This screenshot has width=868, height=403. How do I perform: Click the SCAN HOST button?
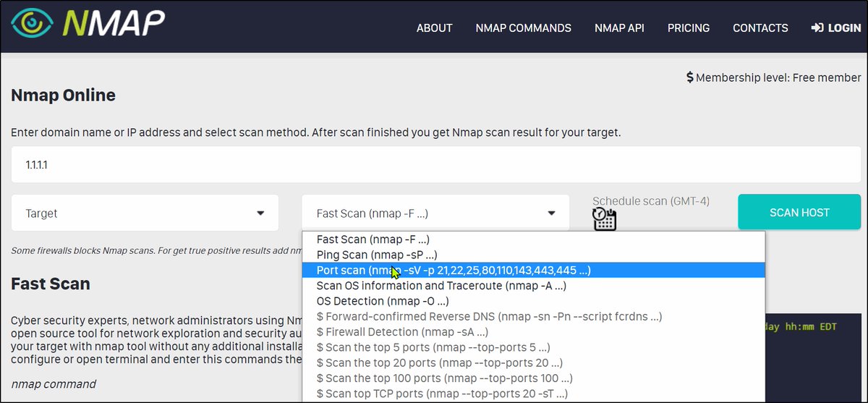coord(799,213)
